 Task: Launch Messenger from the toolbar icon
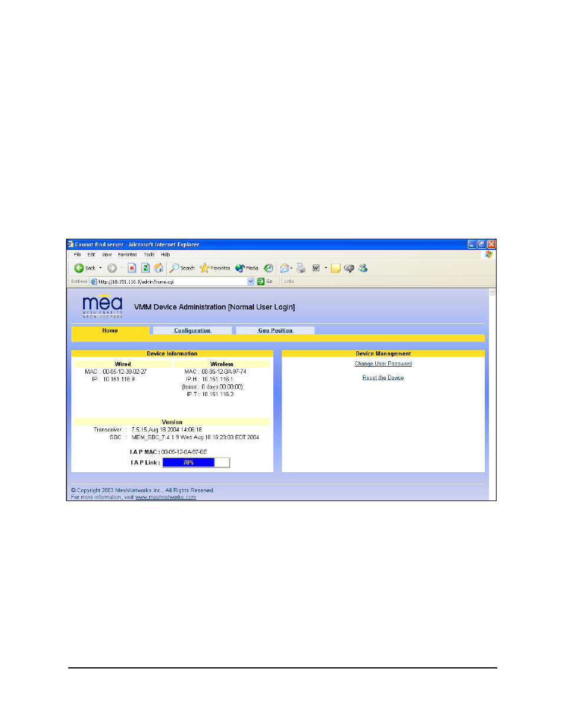363,268
